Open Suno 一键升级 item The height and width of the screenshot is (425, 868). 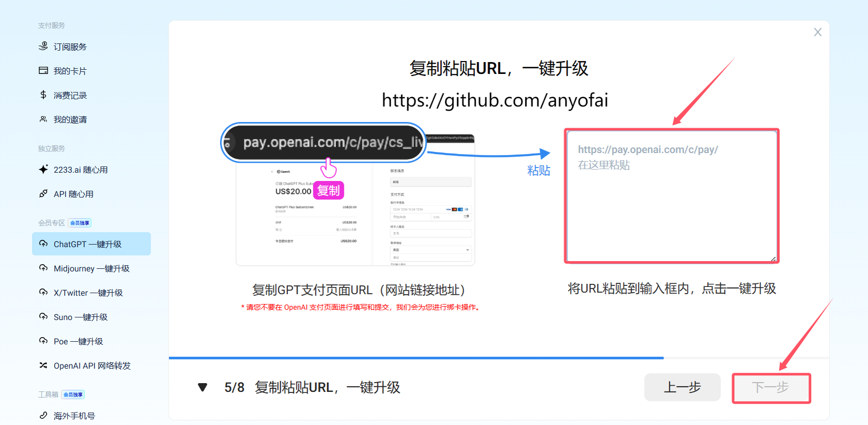click(x=92, y=317)
